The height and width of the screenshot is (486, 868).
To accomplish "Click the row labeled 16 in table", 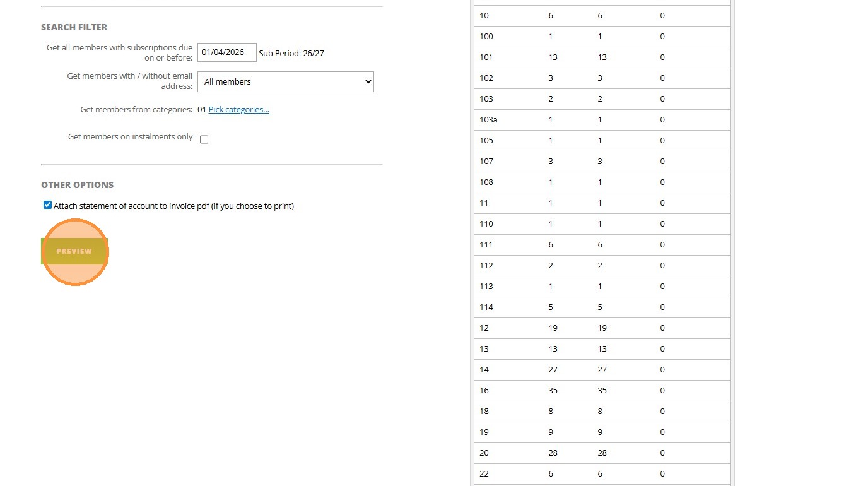I will coord(484,391).
